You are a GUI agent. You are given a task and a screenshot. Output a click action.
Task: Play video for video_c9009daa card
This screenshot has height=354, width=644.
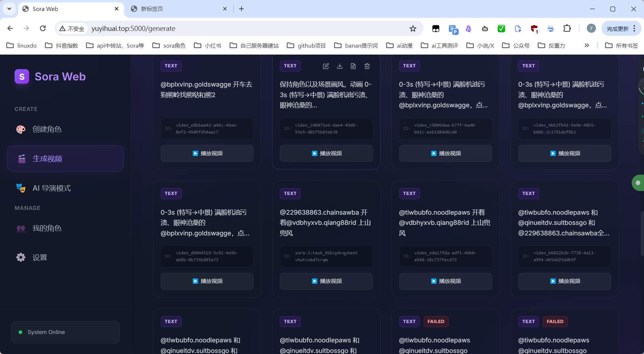click(445, 153)
